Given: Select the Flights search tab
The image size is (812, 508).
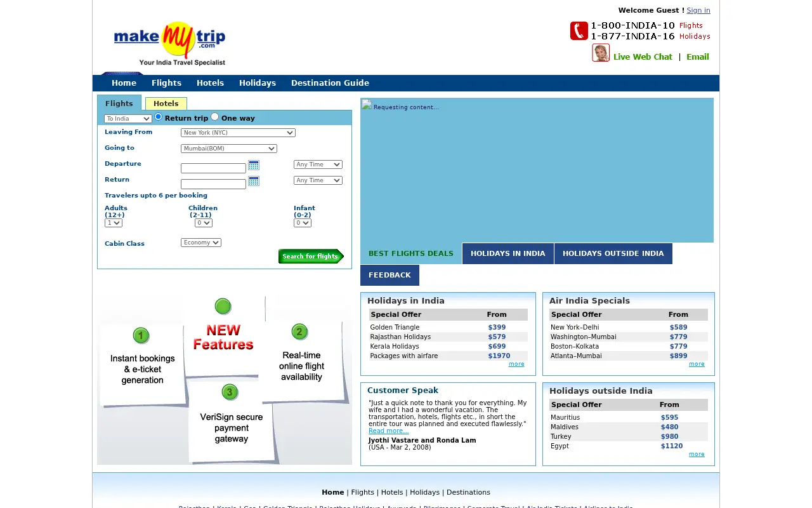Looking at the screenshot, I should coord(119,103).
